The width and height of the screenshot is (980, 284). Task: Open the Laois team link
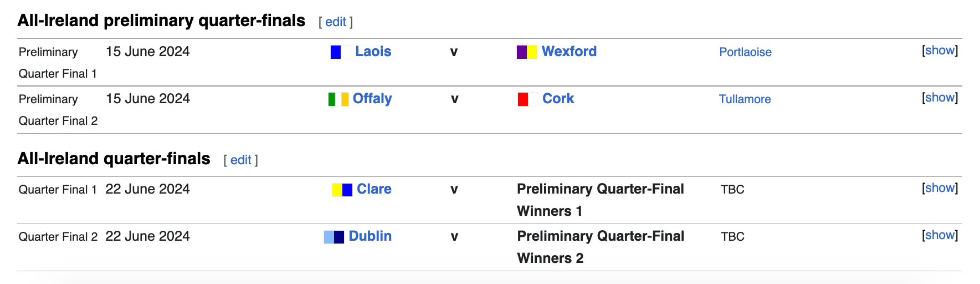373,52
